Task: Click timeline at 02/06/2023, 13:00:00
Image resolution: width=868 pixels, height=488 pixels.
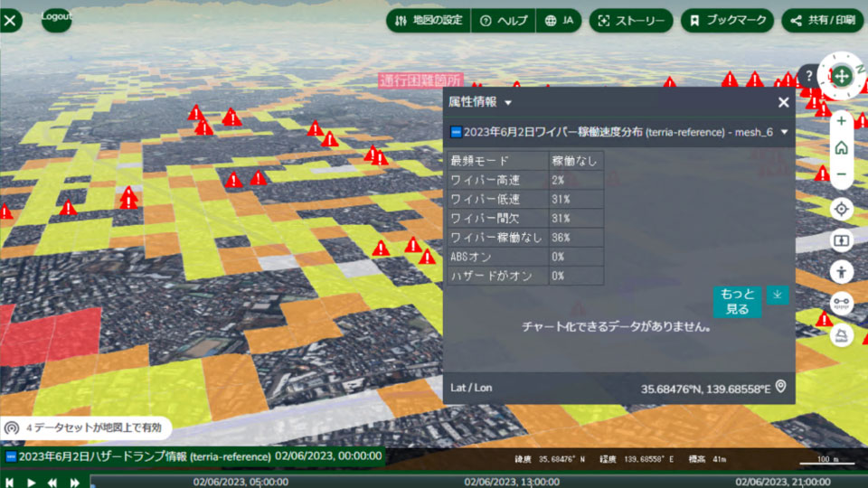Action: point(512,482)
